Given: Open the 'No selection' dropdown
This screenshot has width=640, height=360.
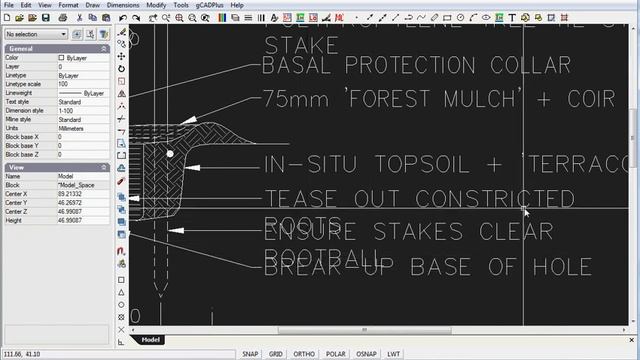Looking at the screenshot, I should tap(36, 34).
